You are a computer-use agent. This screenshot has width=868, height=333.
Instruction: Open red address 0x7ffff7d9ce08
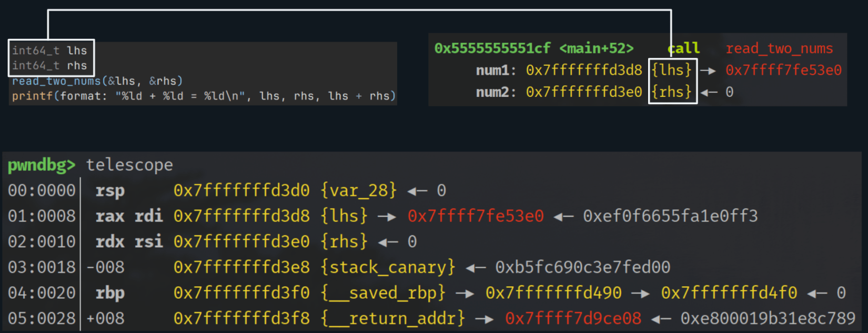(x=573, y=318)
